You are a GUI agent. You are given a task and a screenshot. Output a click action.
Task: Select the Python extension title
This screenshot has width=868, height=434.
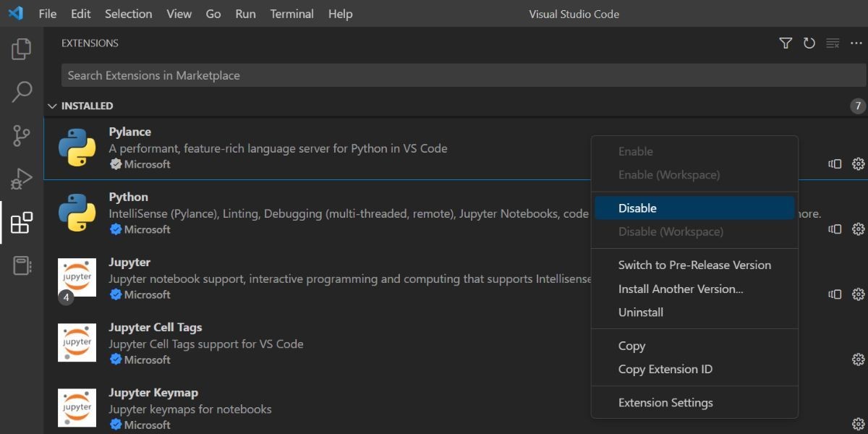129,197
